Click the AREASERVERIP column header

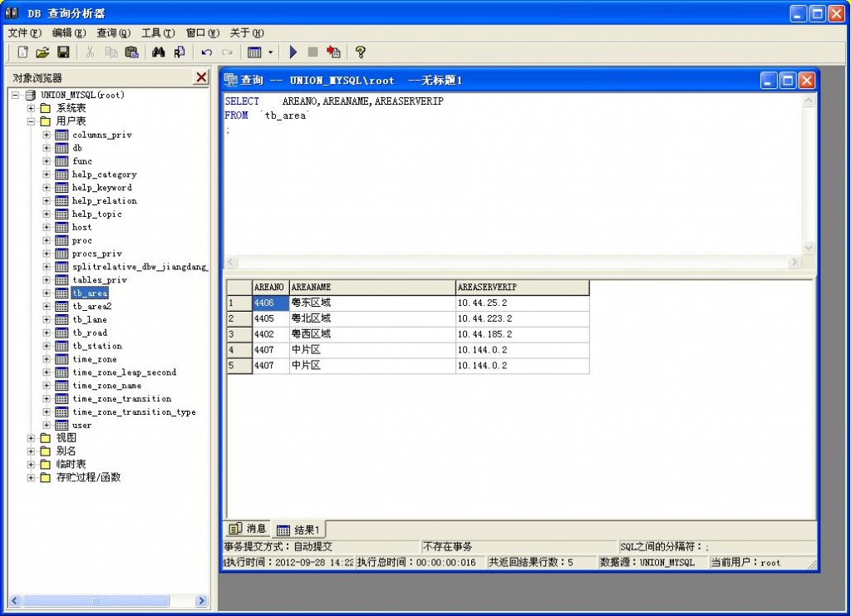point(522,288)
